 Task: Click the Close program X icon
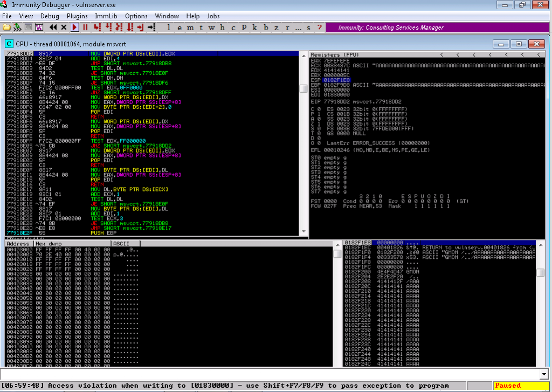(x=64, y=27)
